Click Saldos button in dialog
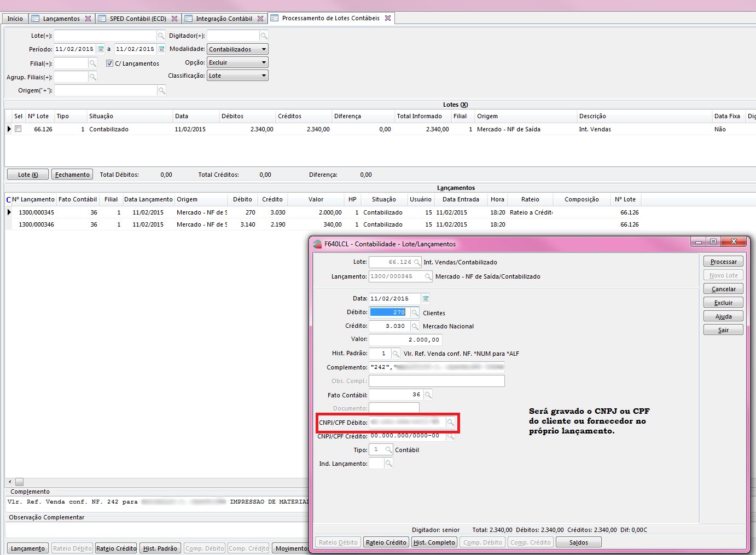 (x=578, y=542)
